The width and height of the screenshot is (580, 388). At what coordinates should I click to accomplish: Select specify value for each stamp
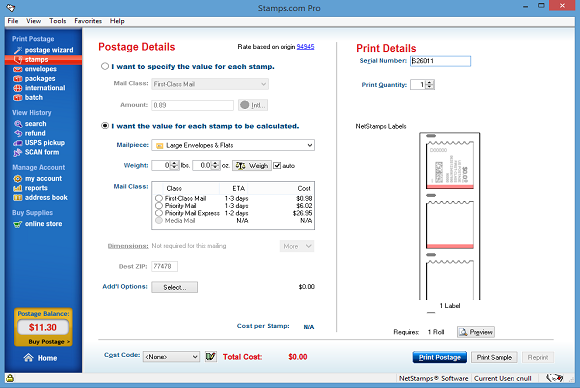click(105, 66)
